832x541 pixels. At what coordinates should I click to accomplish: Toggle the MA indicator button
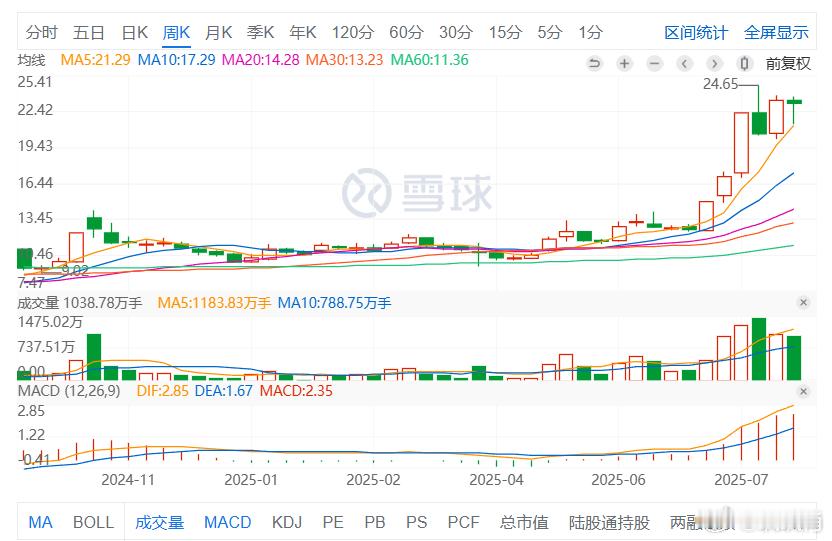coord(40,522)
